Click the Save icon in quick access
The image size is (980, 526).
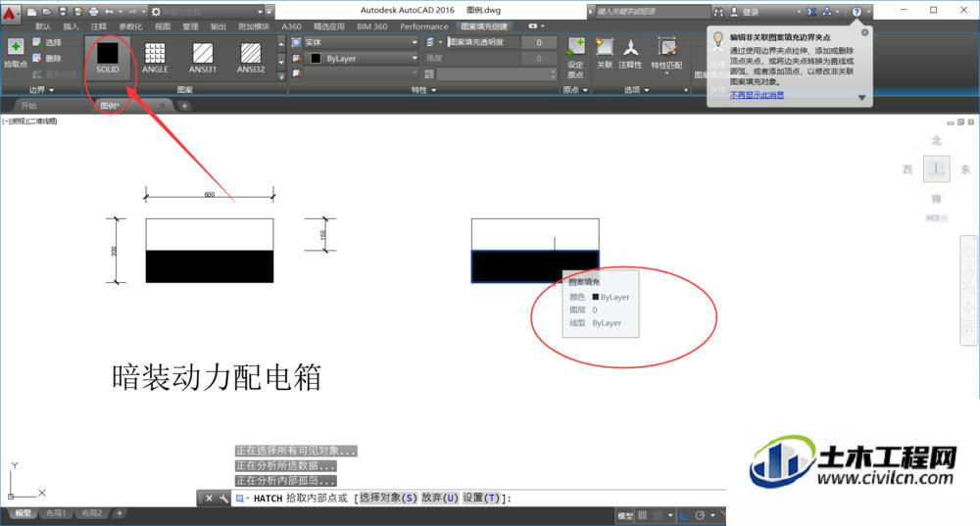[63, 11]
